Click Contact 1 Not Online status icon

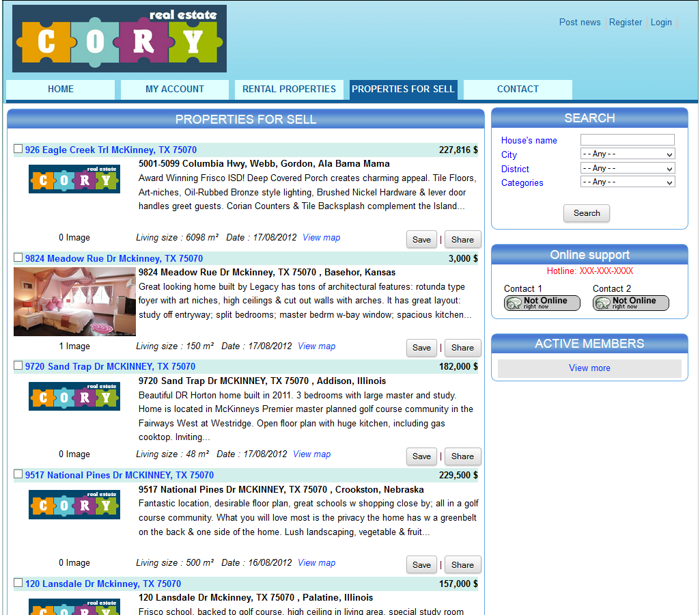(542, 303)
